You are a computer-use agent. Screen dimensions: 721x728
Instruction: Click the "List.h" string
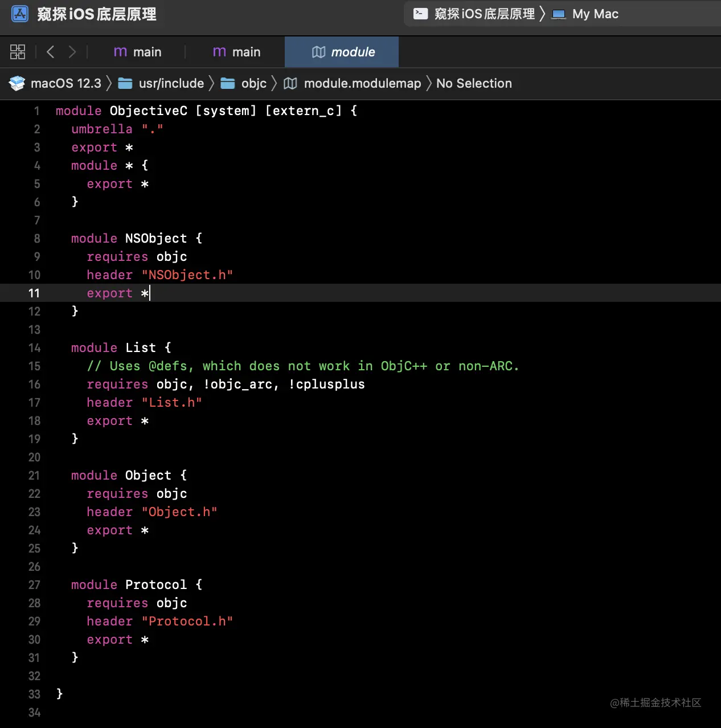pos(171,403)
